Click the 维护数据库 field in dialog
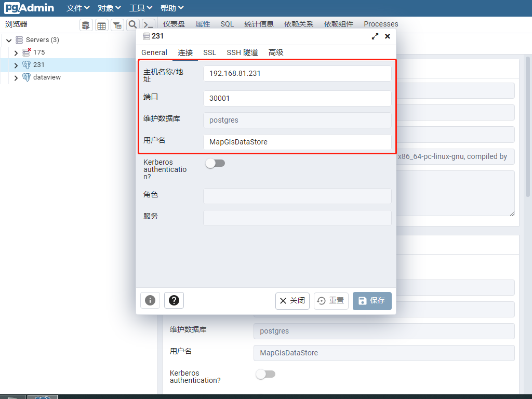Viewport: 532px width, 399px height. [297, 120]
